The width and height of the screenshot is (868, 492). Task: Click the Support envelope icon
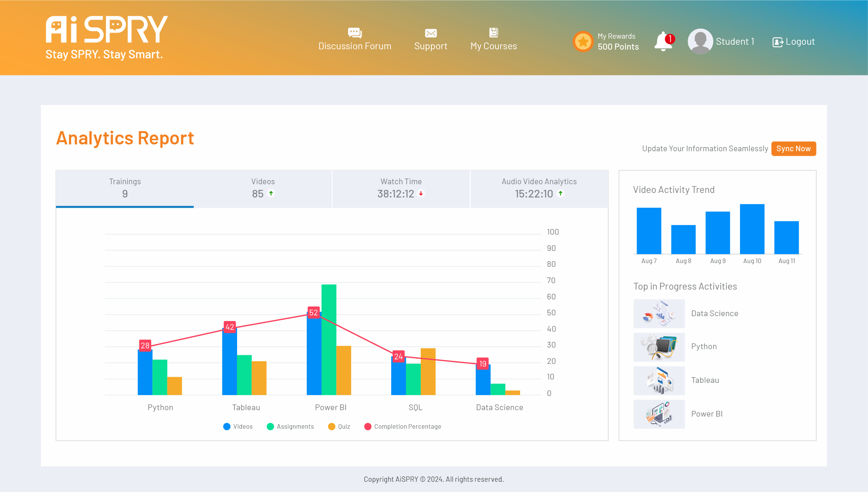click(431, 33)
